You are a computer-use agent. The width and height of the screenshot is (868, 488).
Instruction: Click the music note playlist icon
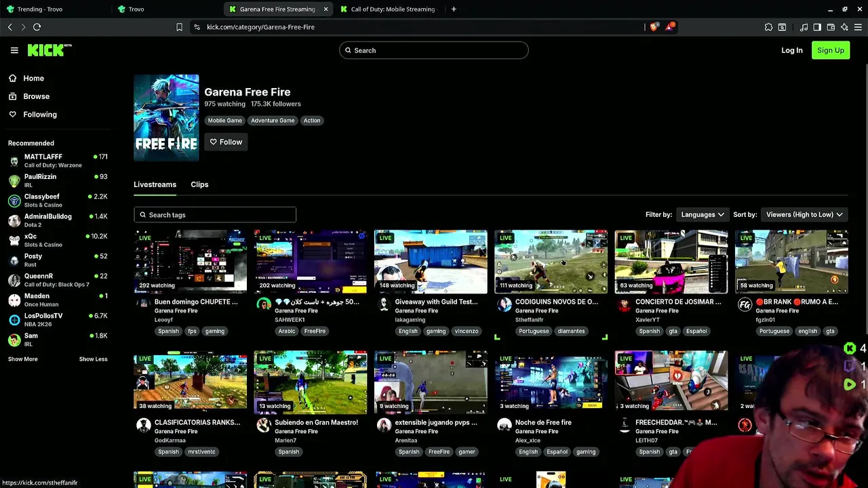tap(804, 27)
